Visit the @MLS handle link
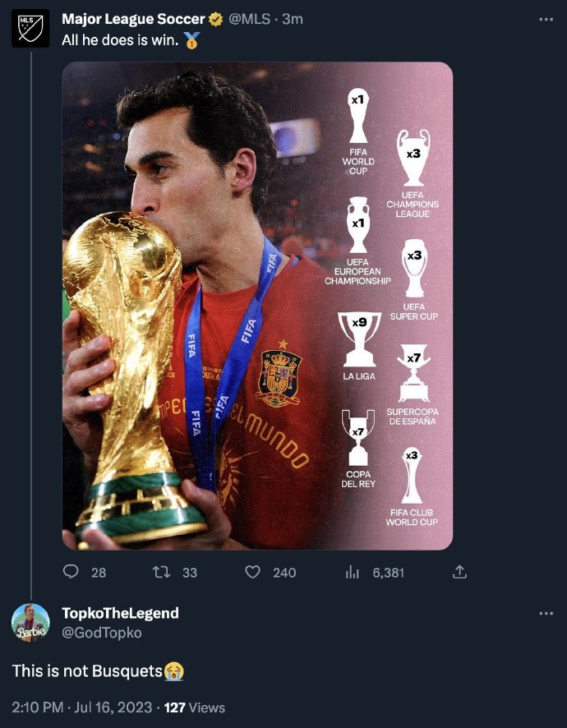This screenshot has height=728, width=567. point(249,19)
